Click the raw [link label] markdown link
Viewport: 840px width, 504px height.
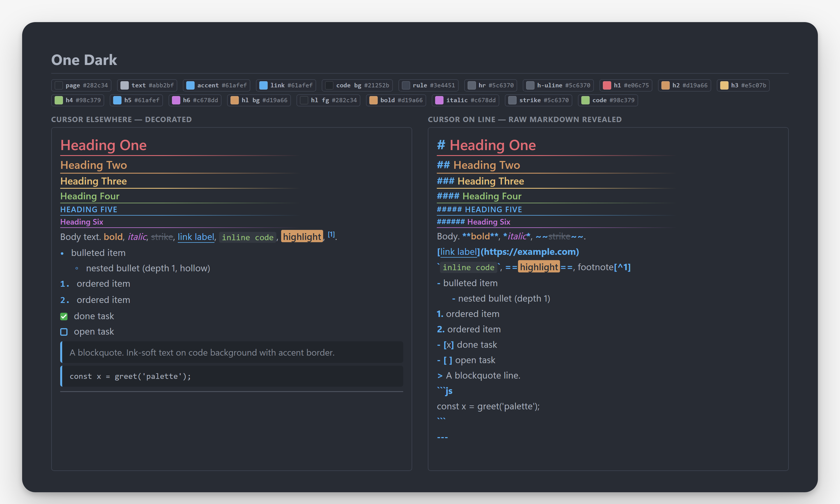459,252
